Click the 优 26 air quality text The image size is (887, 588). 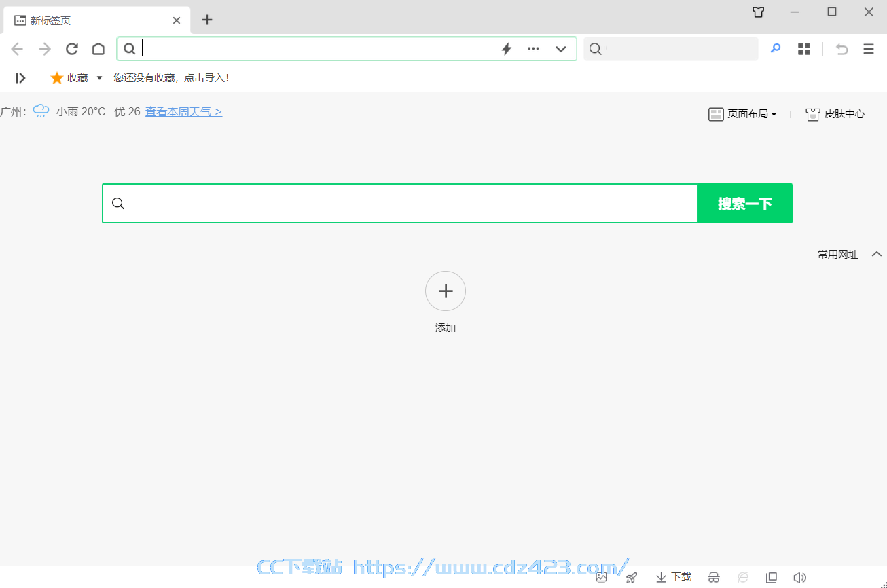click(x=127, y=111)
